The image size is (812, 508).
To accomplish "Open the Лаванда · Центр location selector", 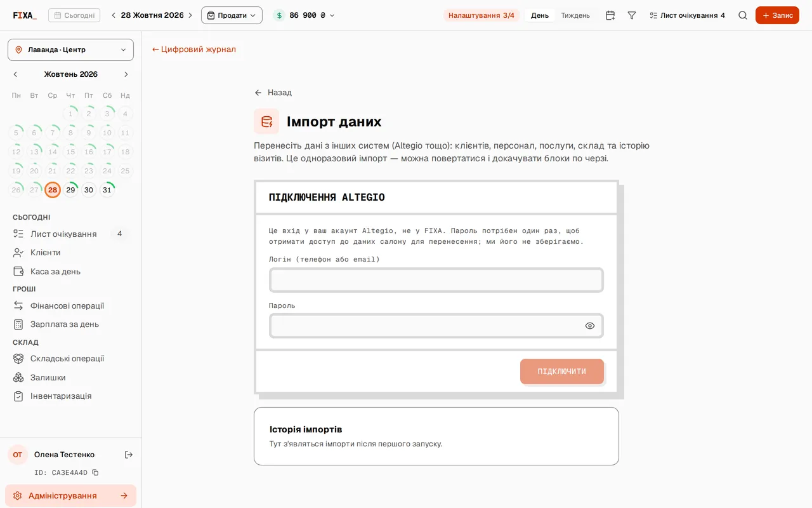I will tap(70, 50).
